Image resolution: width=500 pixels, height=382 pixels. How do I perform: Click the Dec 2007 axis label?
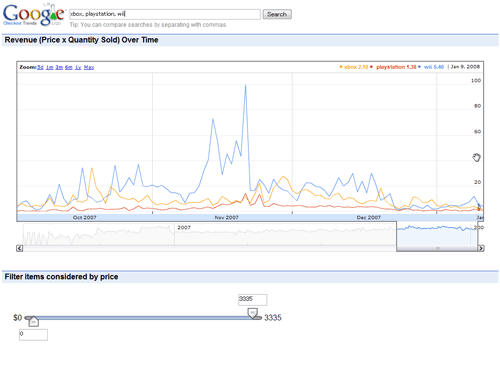369,217
